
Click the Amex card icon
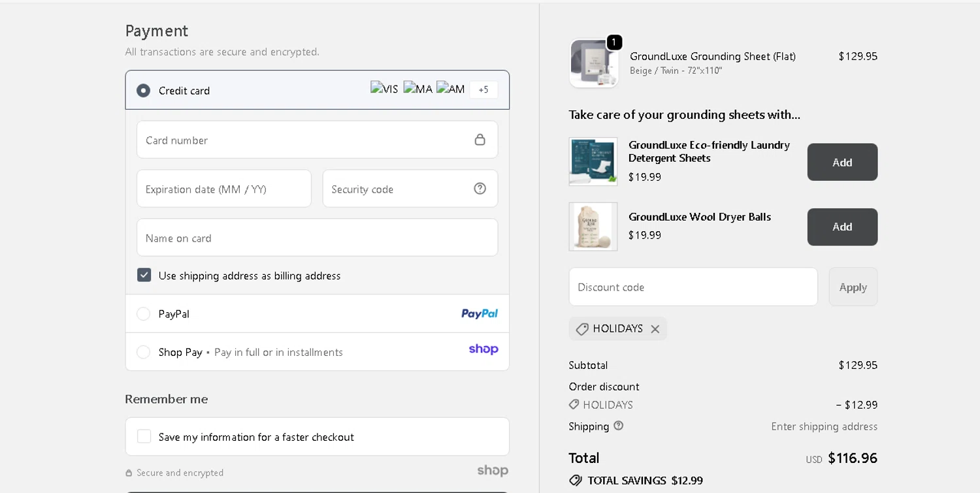[x=451, y=89]
